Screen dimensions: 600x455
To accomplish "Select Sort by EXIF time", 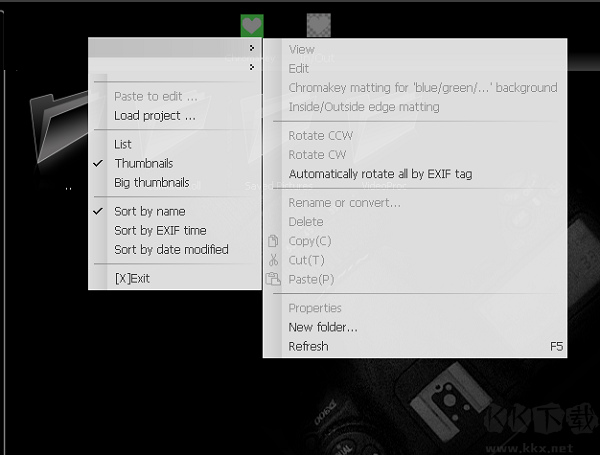I will (x=160, y=230).
